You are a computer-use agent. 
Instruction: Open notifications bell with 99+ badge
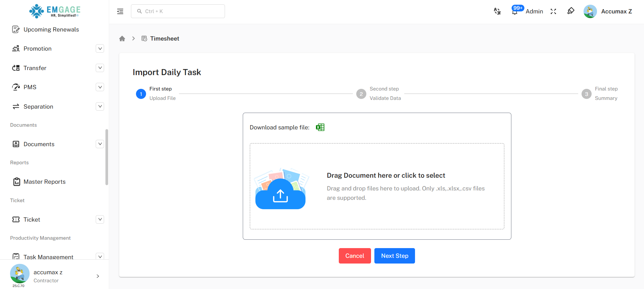[x=514, y=11]
